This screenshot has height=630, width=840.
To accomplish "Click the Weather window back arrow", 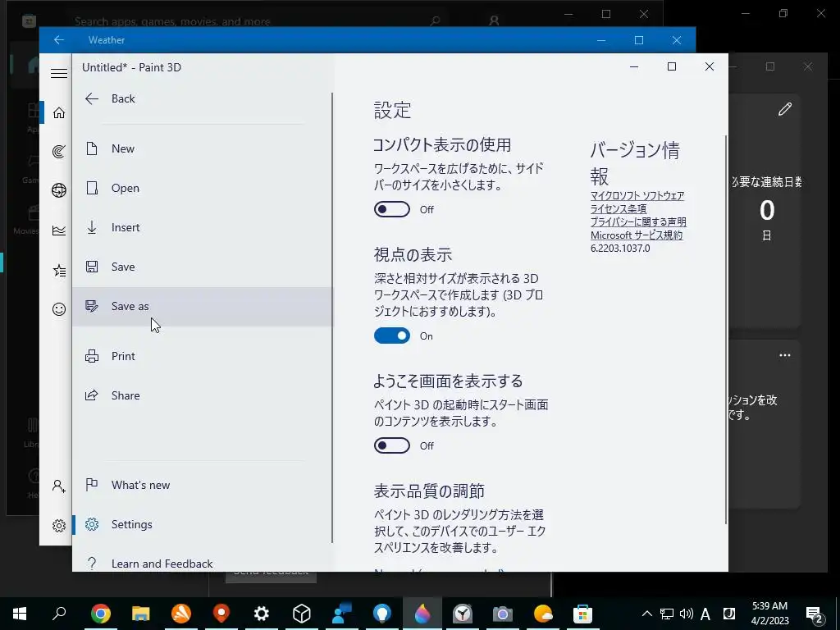I will (x=59, y=40).
